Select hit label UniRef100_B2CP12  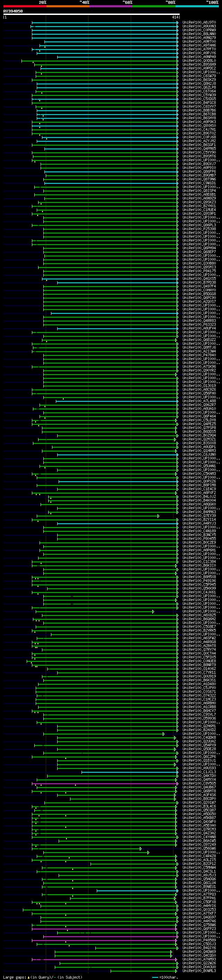(199, 864)
